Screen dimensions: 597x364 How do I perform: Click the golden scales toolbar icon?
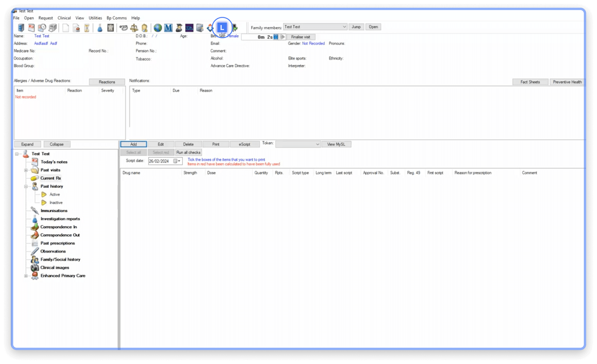(x=134, y=28)
